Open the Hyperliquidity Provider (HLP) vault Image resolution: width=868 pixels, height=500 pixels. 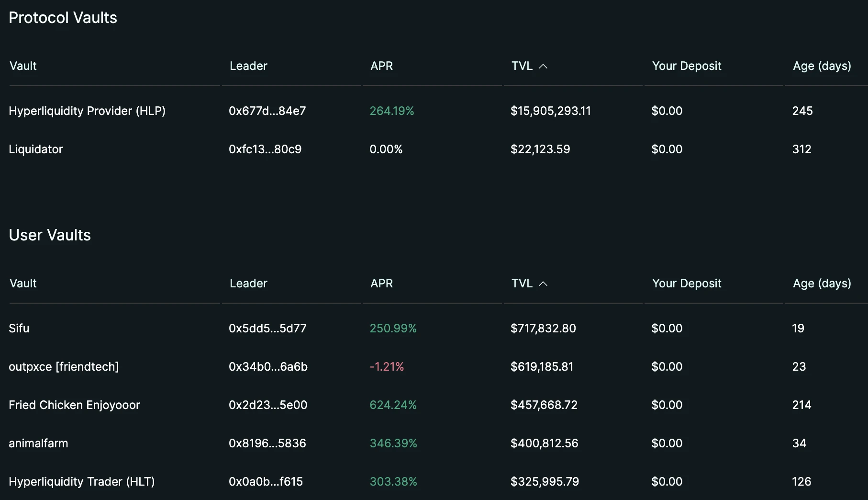87,111
